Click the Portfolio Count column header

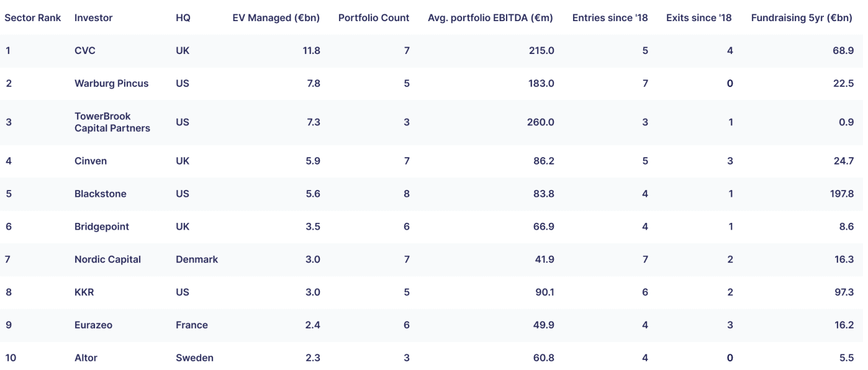374,18
